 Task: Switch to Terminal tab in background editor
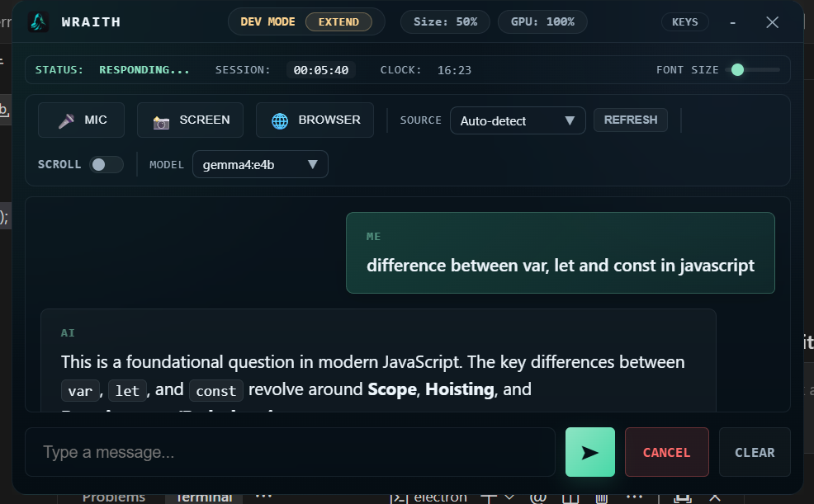(x=204, y=497)
